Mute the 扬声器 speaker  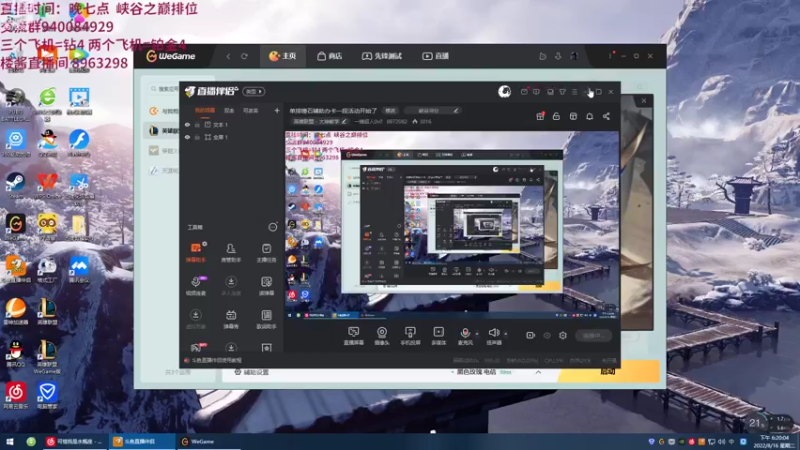(493, 336)
